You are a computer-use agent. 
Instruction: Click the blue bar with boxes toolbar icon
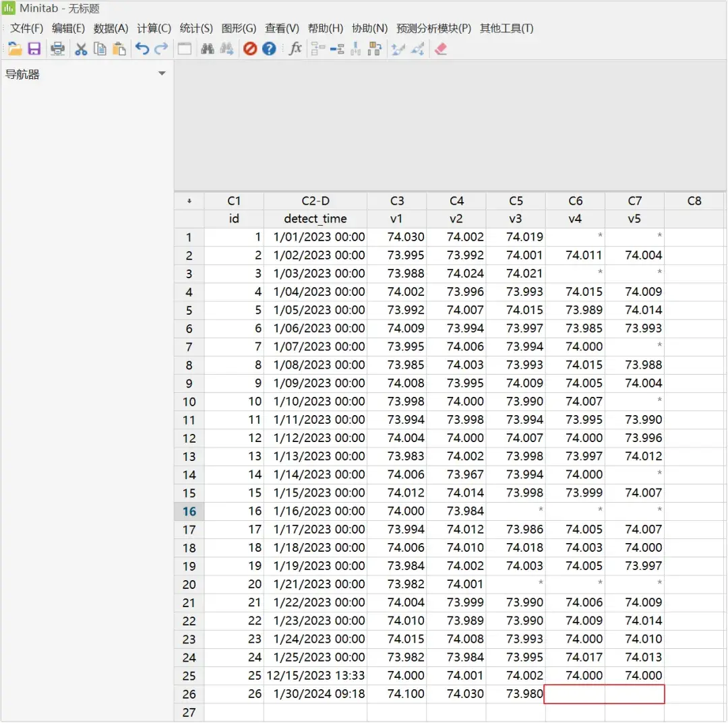[x=337, y=49]
